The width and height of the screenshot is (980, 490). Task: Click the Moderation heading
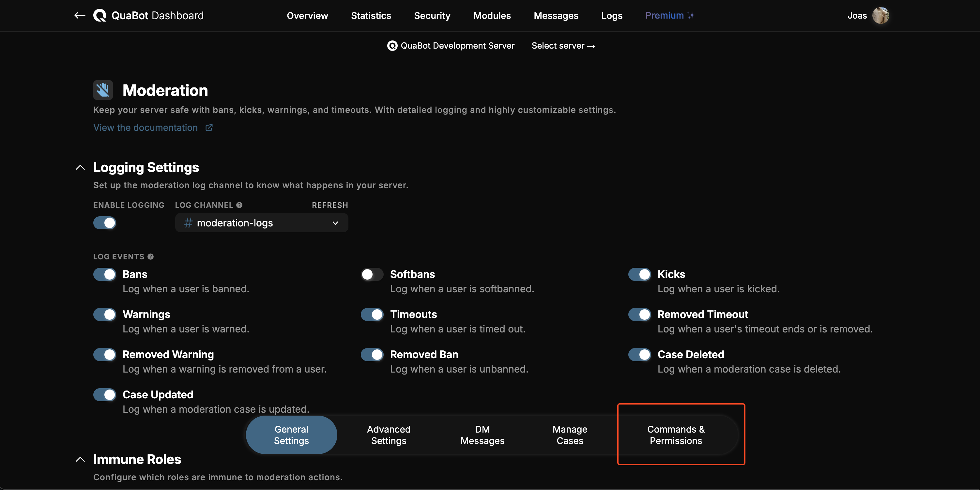(x=165, y=90)
